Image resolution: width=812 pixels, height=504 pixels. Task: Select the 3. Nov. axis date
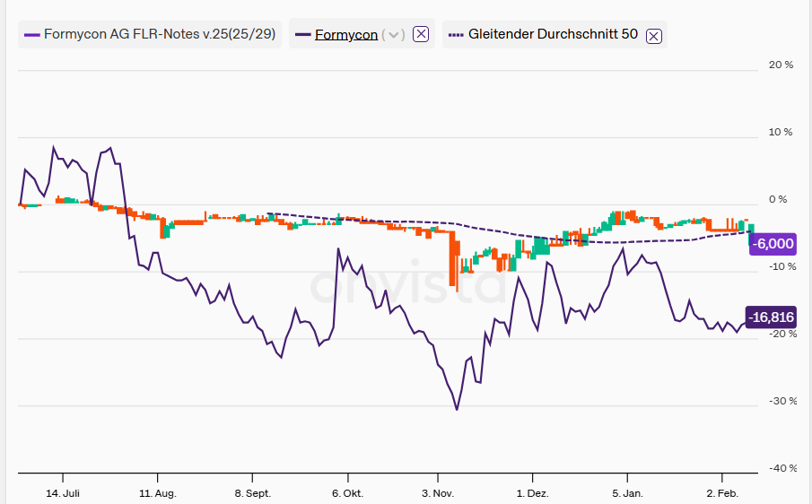point(437,493)
